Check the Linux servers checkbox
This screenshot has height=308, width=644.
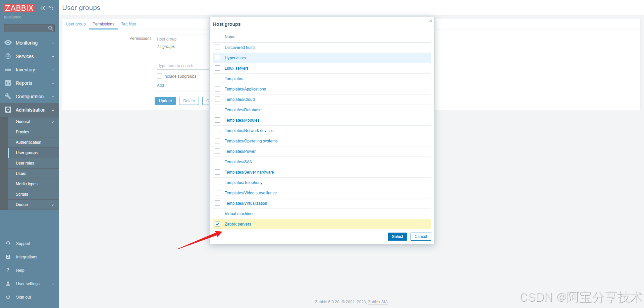(217, 68)
